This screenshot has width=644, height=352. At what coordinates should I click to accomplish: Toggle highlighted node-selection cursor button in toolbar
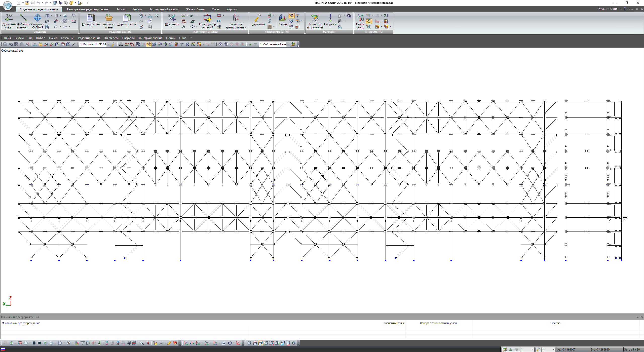pos(149,44)
